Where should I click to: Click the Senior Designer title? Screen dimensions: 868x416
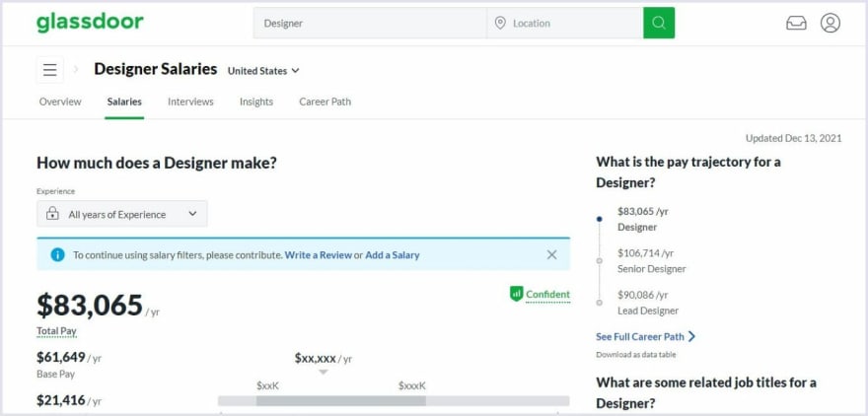[x=652, y=269]
